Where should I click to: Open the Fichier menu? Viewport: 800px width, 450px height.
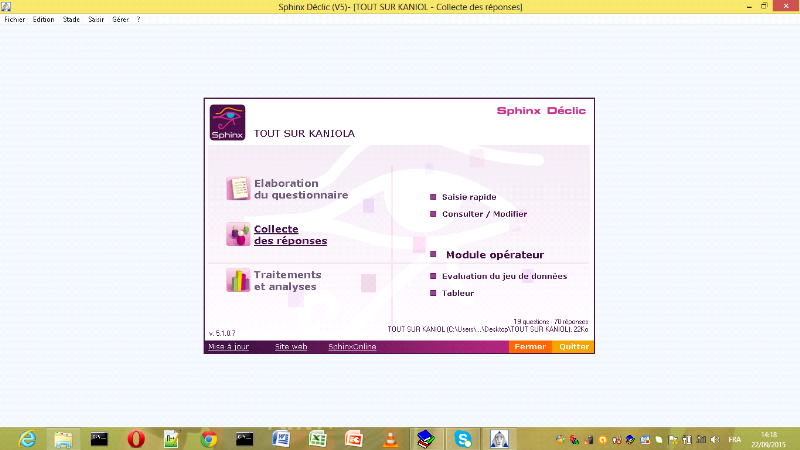pos(15,19)
